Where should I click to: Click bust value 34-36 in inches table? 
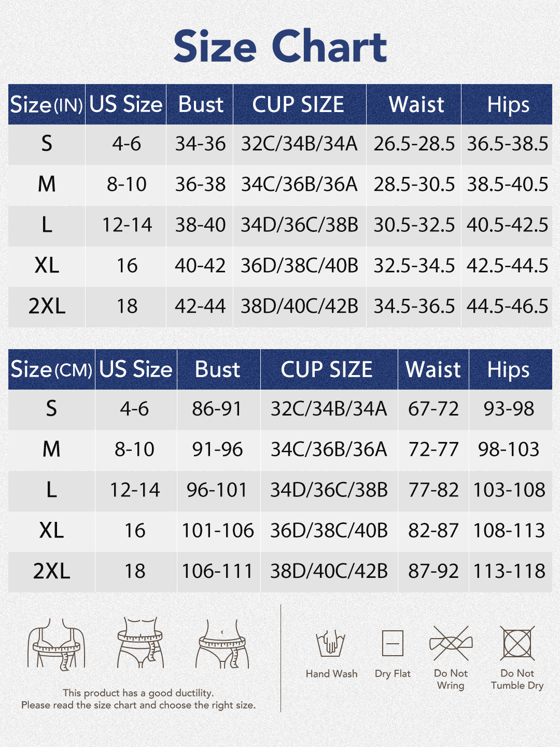200,144
